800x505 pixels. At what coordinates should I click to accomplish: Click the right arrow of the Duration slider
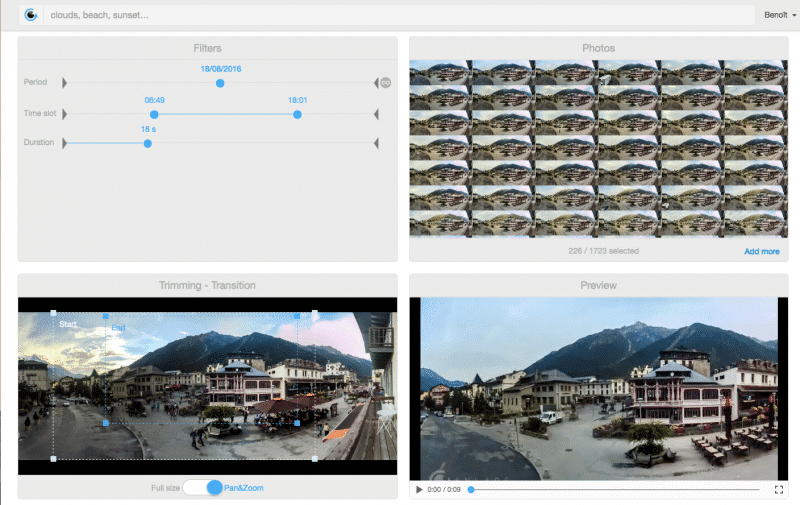coord(376,143)
